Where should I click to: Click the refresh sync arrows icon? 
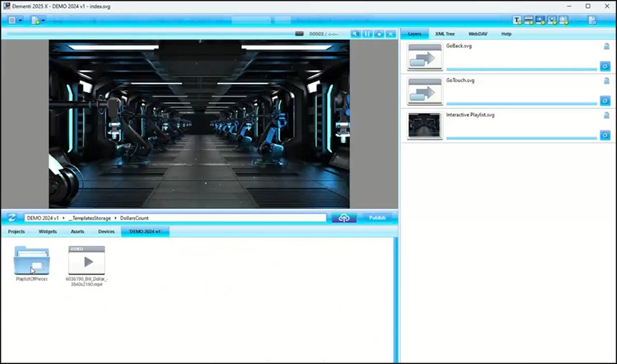pos(12,218)
